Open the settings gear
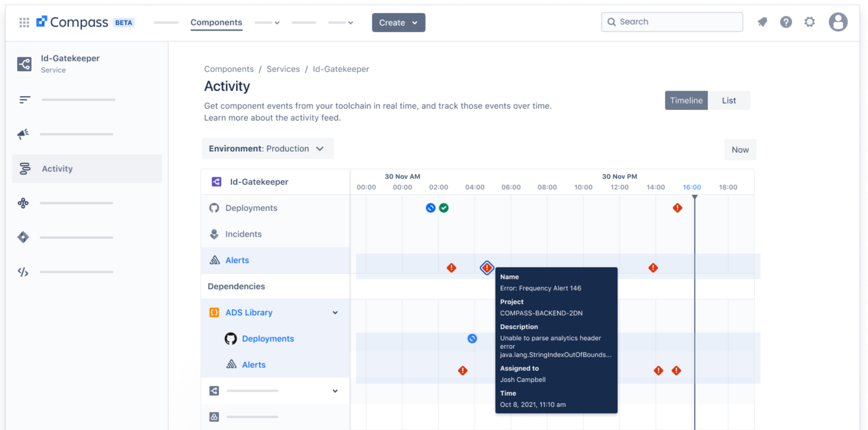This screenshot has width=868, height=430. (809, 22)
